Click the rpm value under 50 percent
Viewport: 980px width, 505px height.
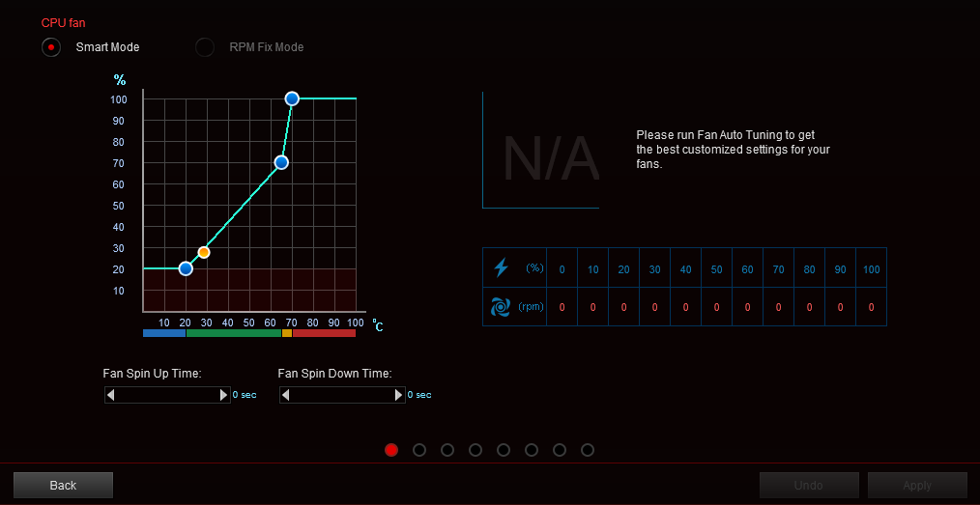click(717, 308)
